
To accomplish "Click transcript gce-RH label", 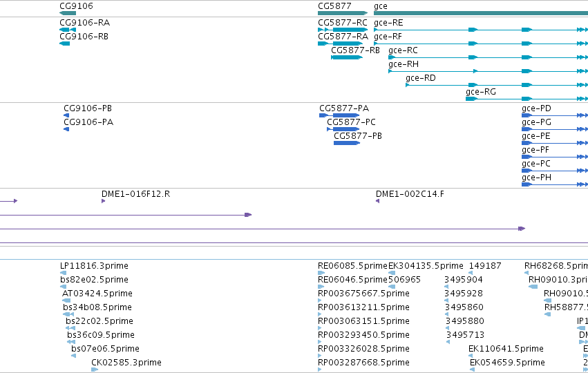I will (x=404, y=64).
